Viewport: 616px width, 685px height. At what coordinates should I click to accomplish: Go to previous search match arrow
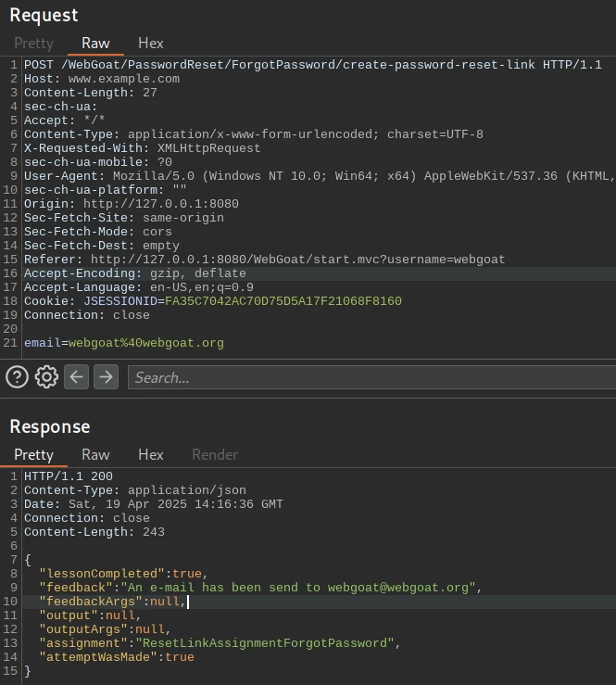click(76, 376)
